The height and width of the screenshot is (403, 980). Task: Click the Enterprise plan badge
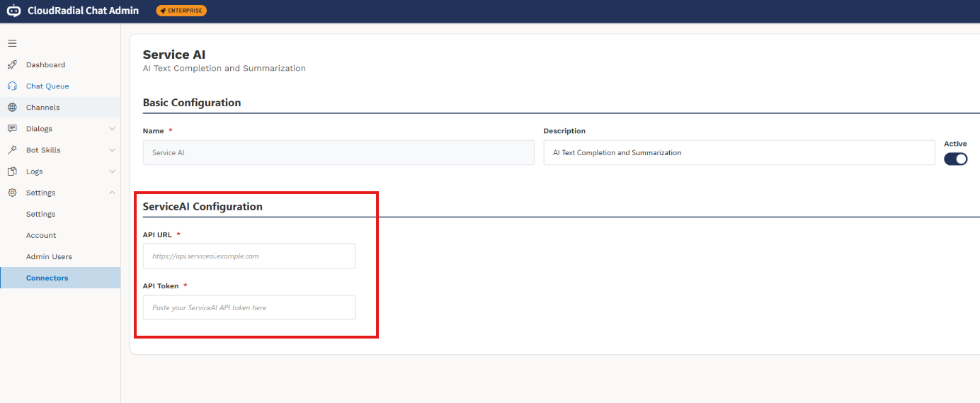[181, 11]
